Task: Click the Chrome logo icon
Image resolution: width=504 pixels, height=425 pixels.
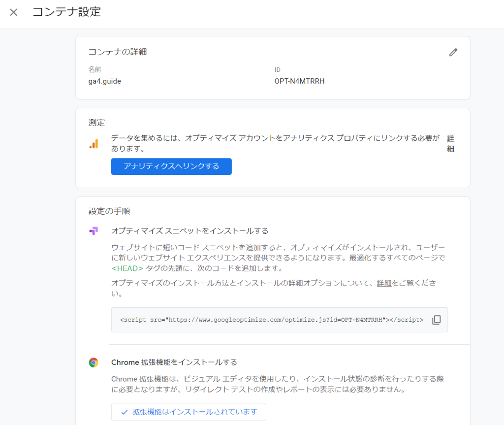Action: point(94,362)
